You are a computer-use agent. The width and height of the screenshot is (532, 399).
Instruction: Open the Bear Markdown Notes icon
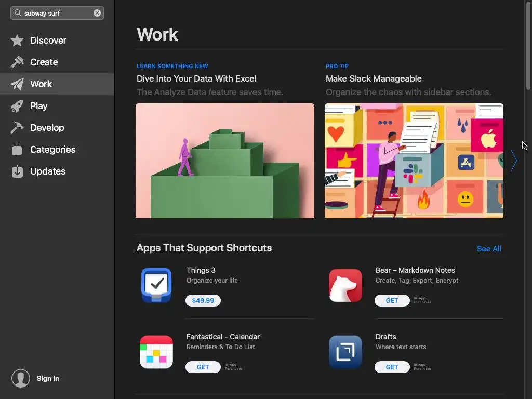pyautogui.click(x=345, y=285)
